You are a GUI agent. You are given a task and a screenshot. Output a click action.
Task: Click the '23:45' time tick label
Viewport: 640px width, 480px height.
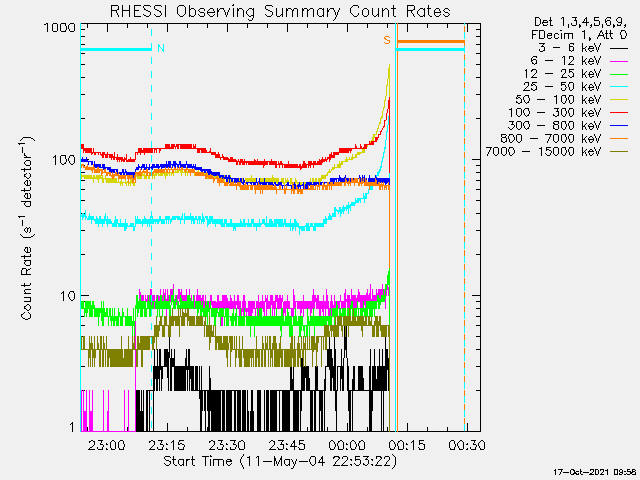(x=287, y=445)
